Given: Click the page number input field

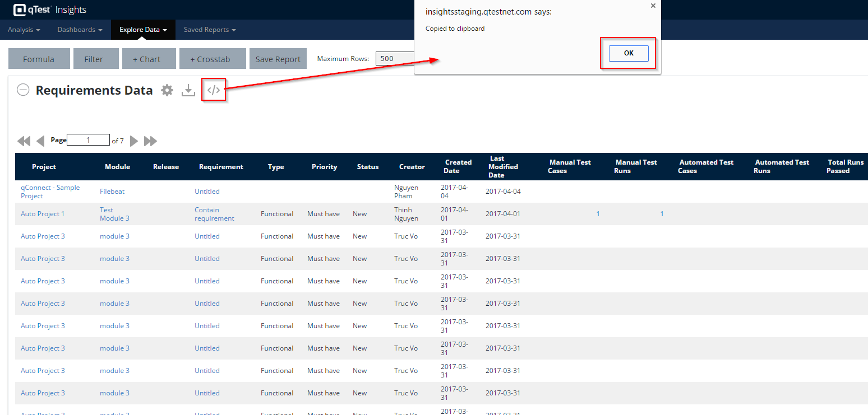Looking at the screenshot, I should (x=88, y=140).
